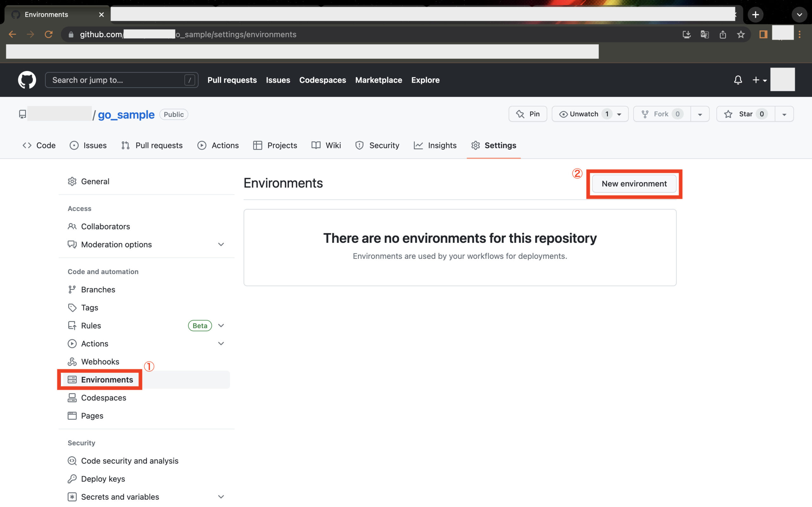The height and width of the screenshot is (507, 812).
Task: Click the GitHub Octocat logo
Action: [27, 80]
